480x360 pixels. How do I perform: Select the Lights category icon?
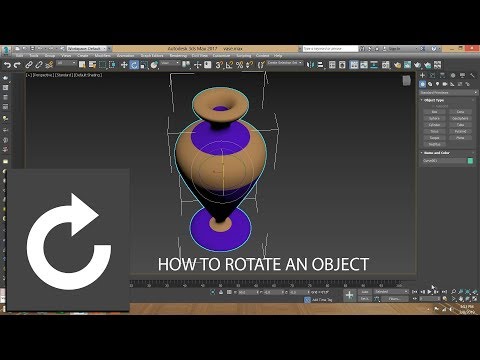pyautogui.click(x=438, y=84)
